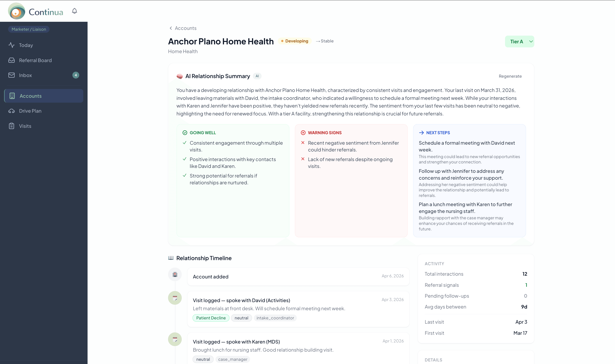615x364 pixels.
Task: Click the Apr 3 visit timeline icon
Action: pos(175,298)
